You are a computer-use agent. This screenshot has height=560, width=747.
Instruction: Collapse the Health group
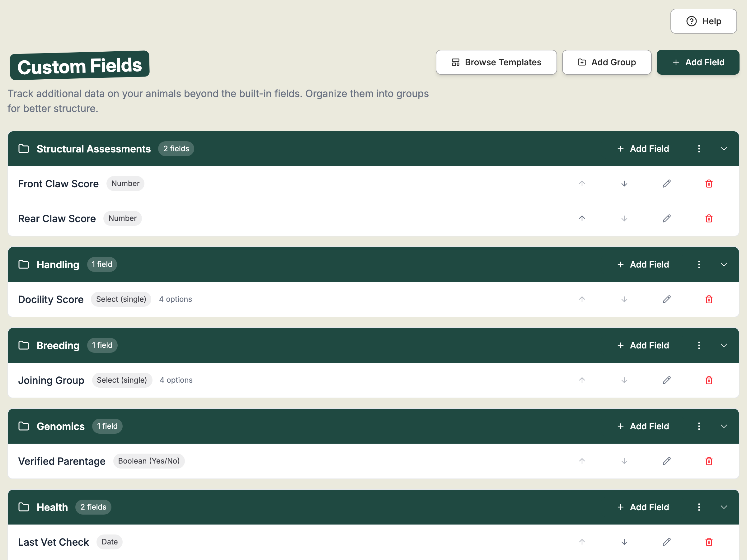coord(724,507)
